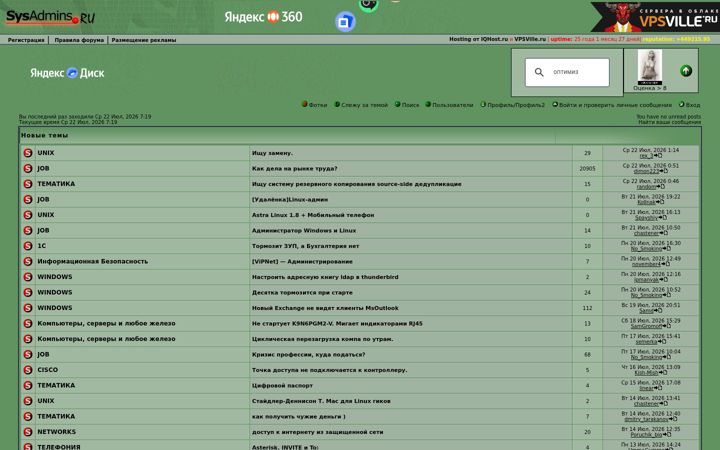Image resolution: width=720 pixels, height=450 pixels.
Task: Open the IQHost.ru hosting link
Action: [494, 39]
